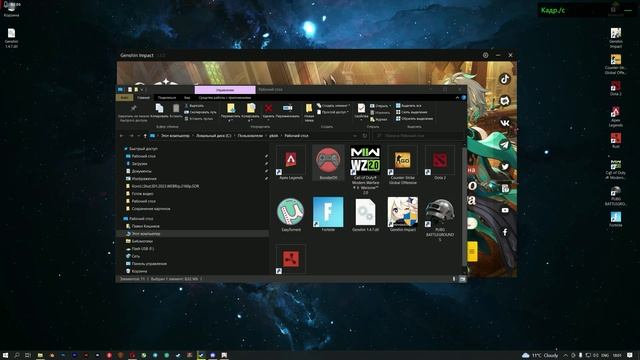Open Facebook icon in Genshin Impact launcher
This screenshot has height=360, width=640.
point(505,232)
